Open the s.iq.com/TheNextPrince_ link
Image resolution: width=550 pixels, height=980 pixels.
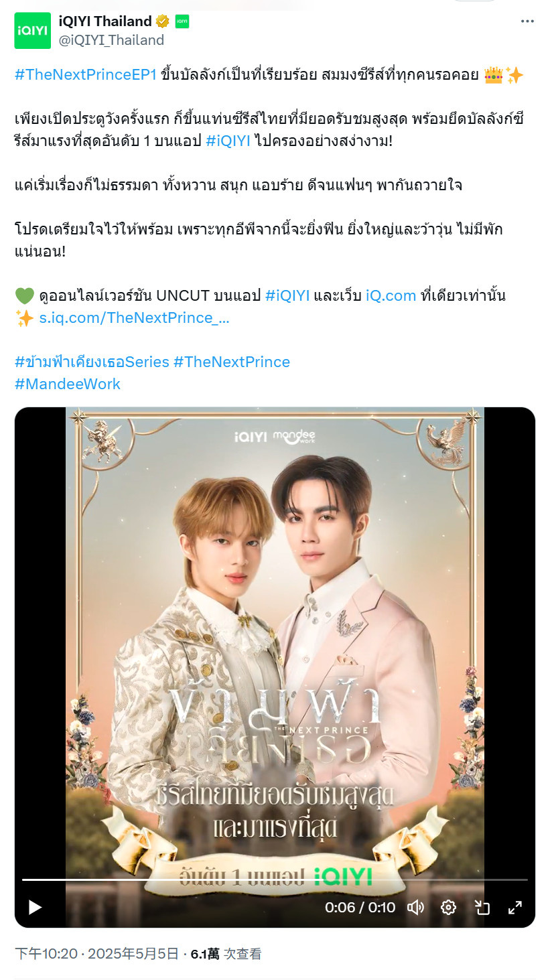[x=134, y=318]
